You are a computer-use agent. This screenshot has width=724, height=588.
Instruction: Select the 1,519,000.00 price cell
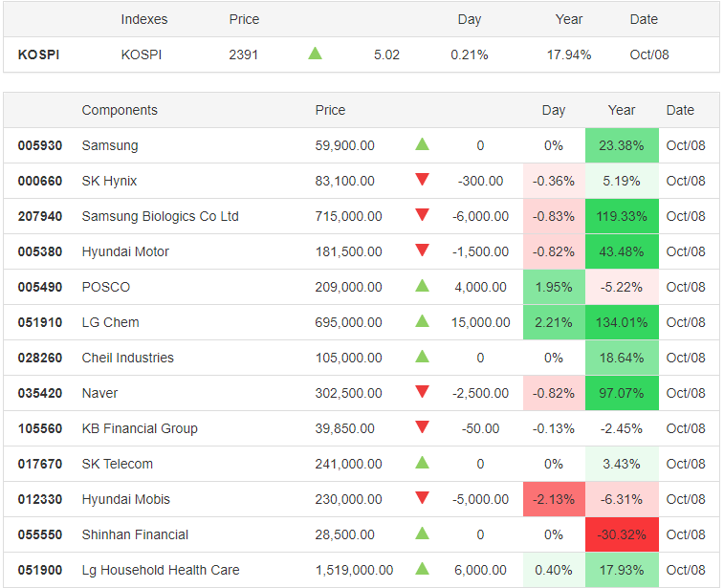354,570
